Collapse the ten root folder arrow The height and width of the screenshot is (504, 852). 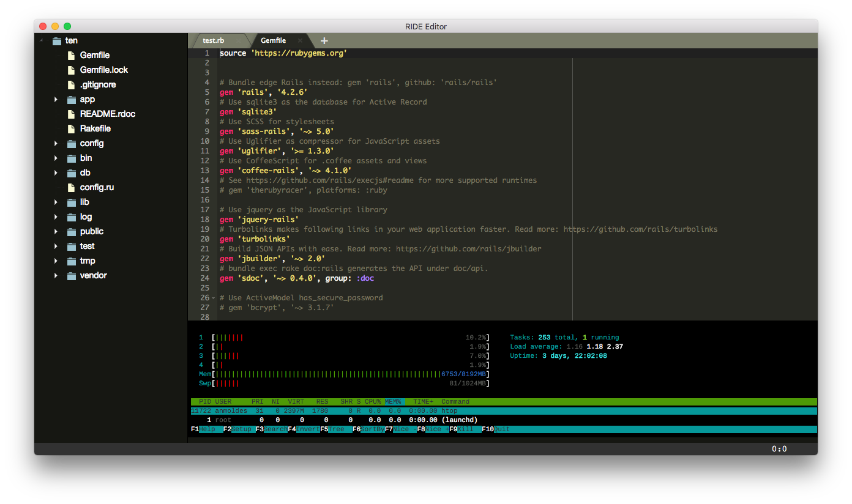[42, 40]
